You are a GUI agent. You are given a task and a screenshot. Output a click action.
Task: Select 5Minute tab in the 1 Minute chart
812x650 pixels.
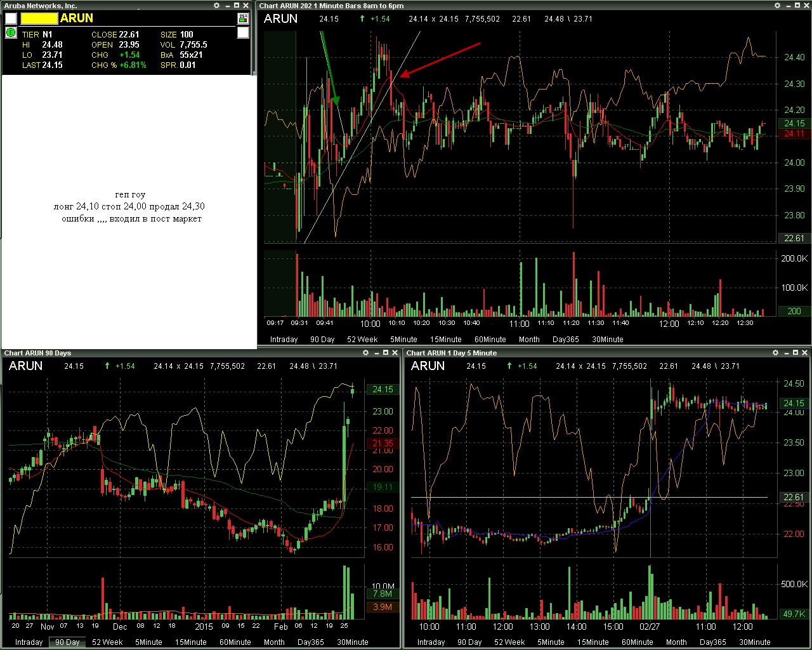403,340
